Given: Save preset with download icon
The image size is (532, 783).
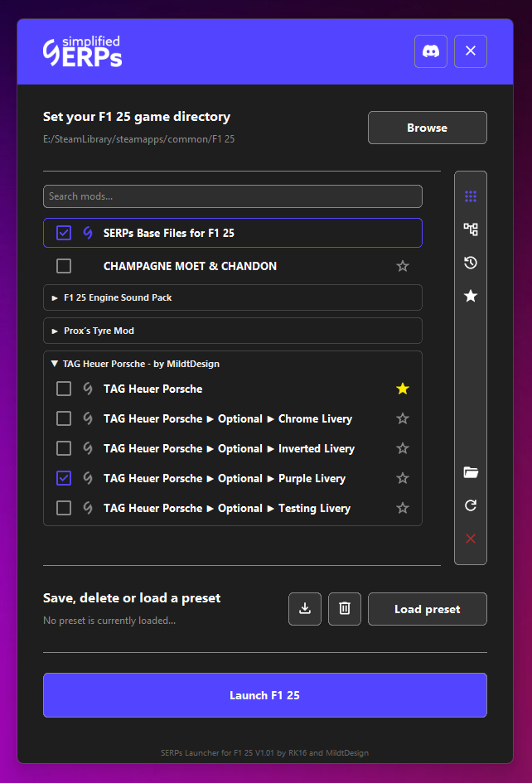Looking at the screenshot, I should coord(305,609).
